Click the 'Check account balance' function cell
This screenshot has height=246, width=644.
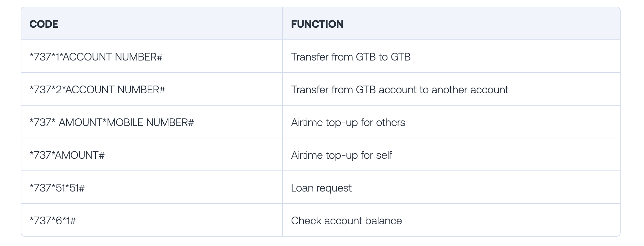tap(346, 221)
